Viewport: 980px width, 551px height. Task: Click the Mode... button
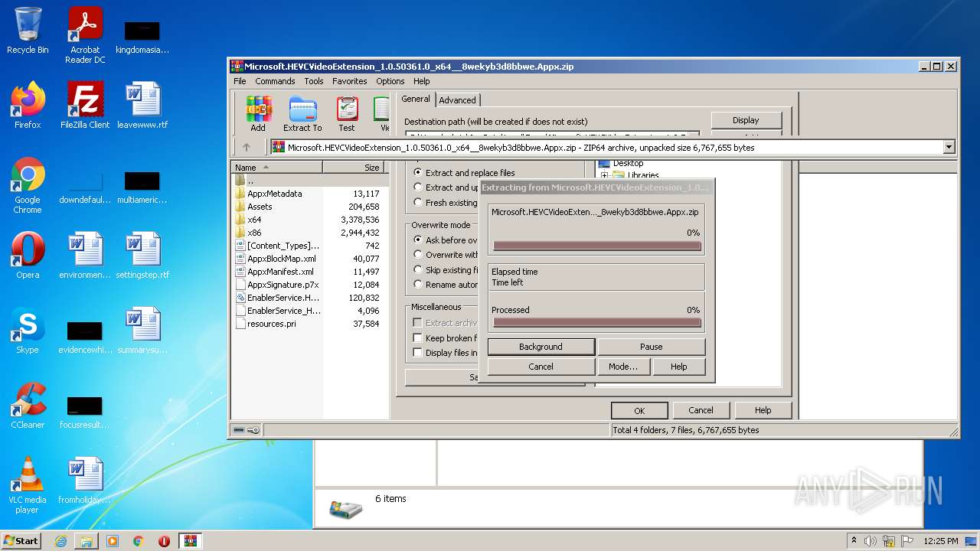pos(623,367)
